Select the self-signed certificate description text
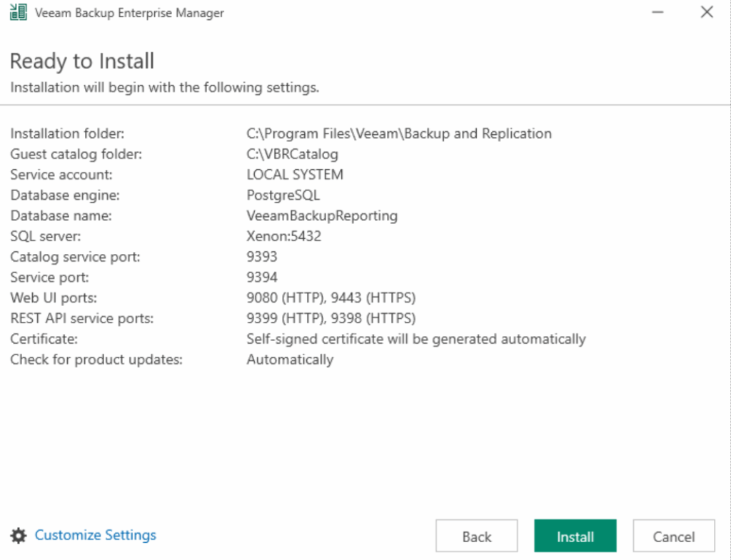Image resolution: width=731 pixels, height=560 pixels. [x=416, y=339]
